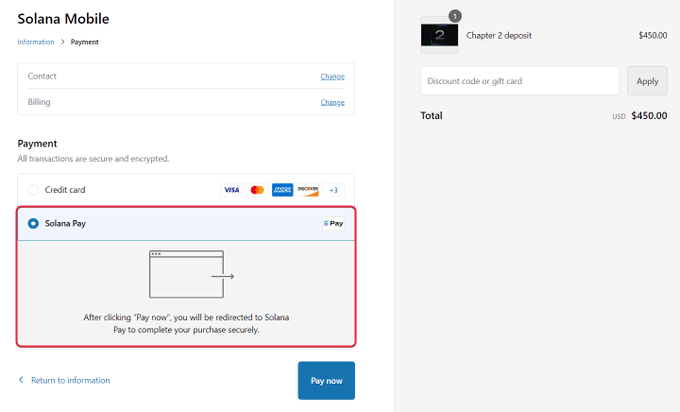Click the Payment section heading
This screenshot has width=680, height=412.
[37, 144]
